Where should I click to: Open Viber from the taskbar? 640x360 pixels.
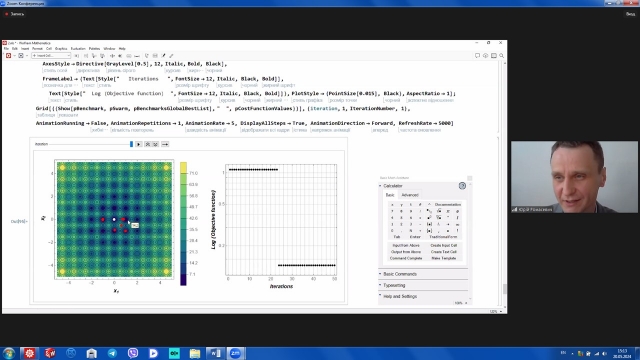133,353
